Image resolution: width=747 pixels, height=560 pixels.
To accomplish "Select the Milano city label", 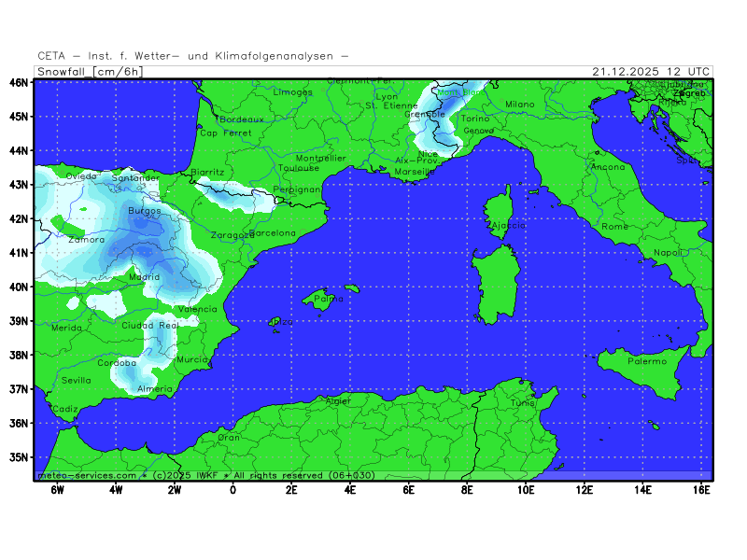I will pos(520,105).
